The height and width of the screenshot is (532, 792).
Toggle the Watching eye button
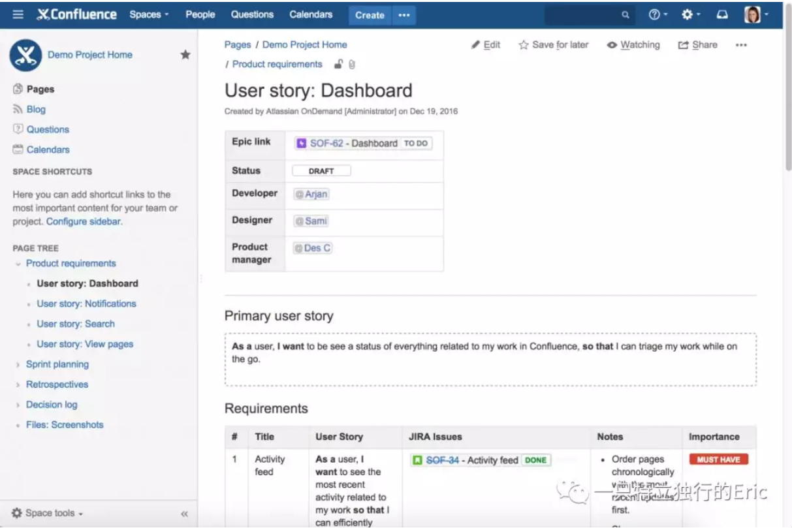click(x=633, y=45)
